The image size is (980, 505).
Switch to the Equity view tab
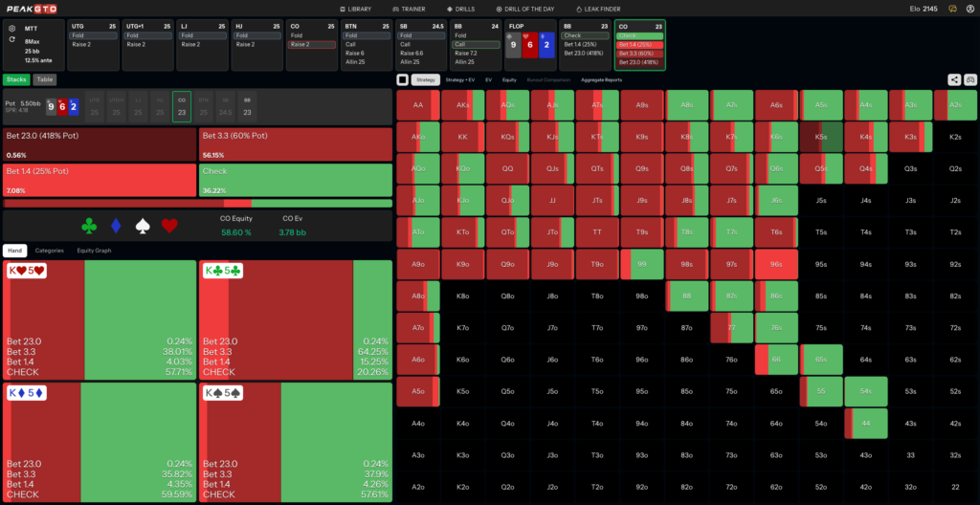[509, 80]
